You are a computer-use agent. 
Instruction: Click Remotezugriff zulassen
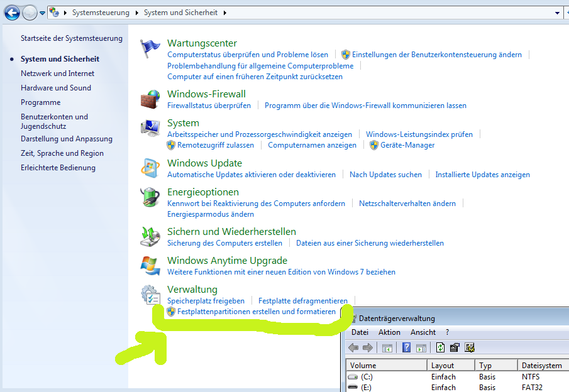(x=215, y=145)
